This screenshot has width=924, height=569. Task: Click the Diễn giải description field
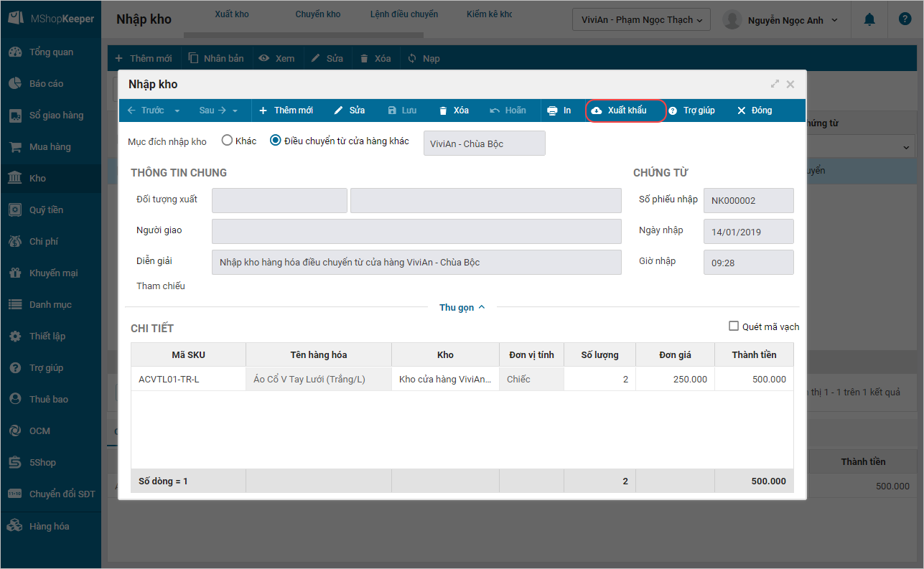click(416, 263)
